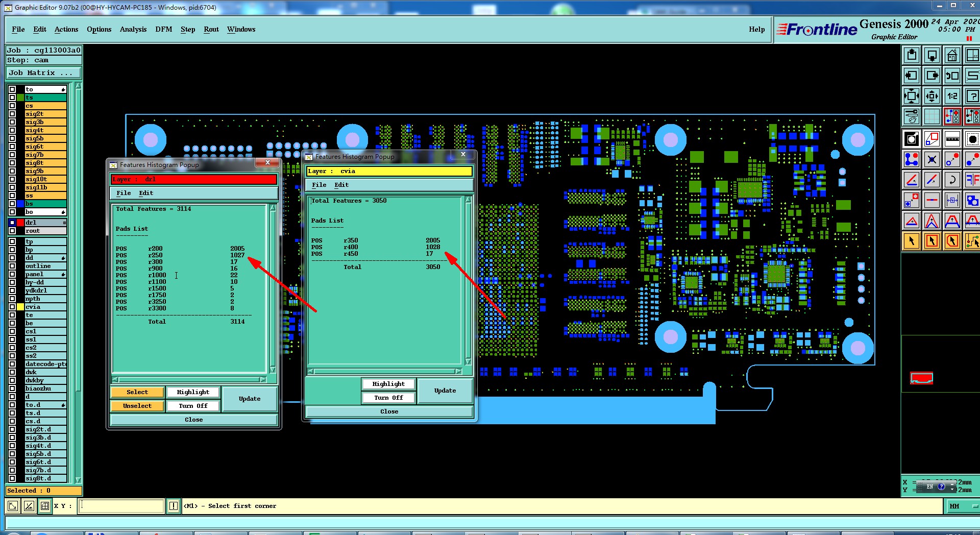The image size is (980, 535).
Task: Open File menu in drl histogram popup
Action: (x=124, y=193)
